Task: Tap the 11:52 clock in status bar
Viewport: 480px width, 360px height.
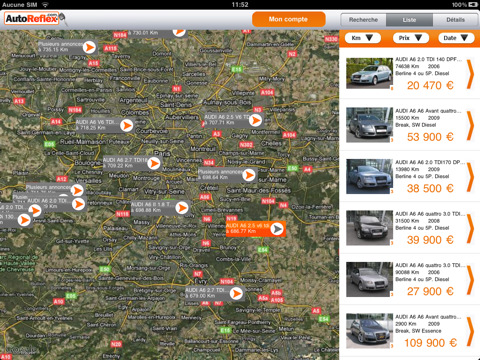Action: 240,4
